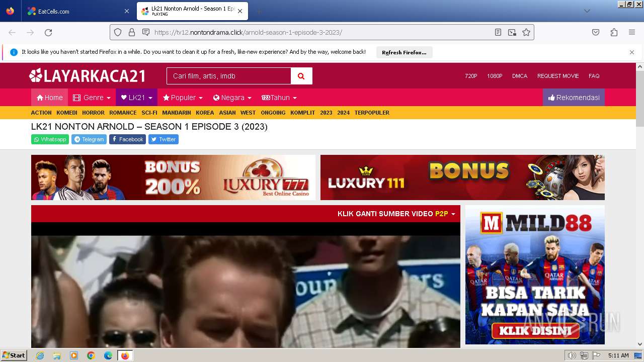Click the red search magnifier button

(x=301, y=76)
